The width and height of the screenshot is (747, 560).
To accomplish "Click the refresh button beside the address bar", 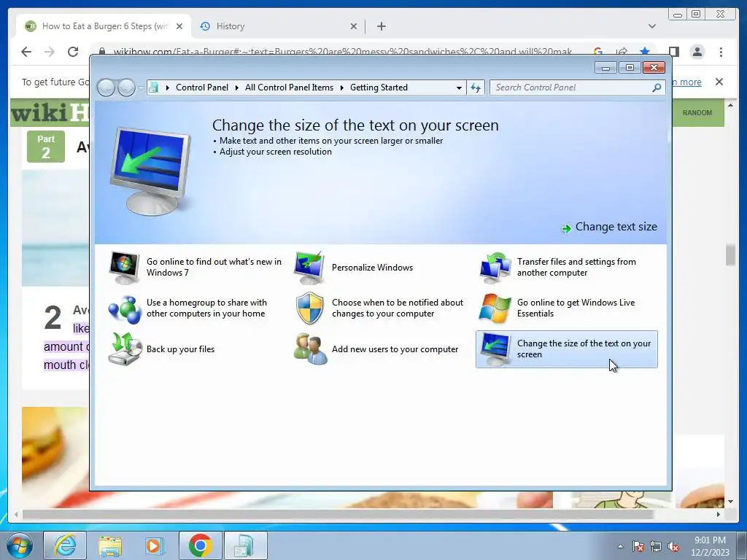I will click(x=476, y=87).
